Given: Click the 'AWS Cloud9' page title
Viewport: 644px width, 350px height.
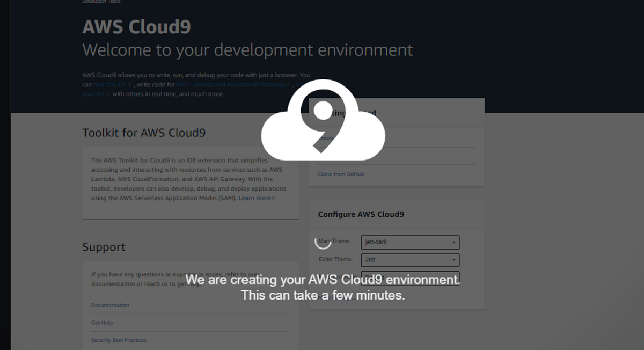Looking at the screenshot, I should click(x=136, y=26).
